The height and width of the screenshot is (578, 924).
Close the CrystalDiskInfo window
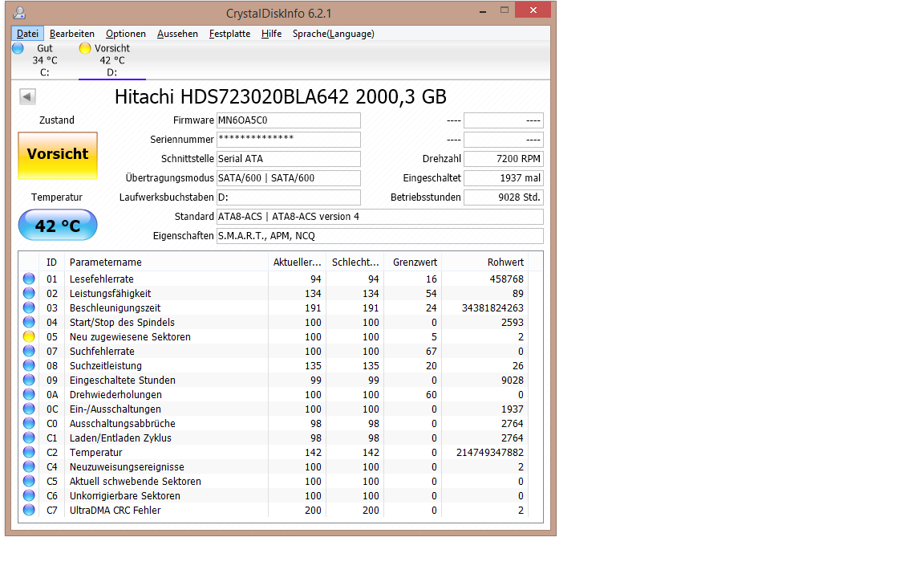[x=533, y=10]
